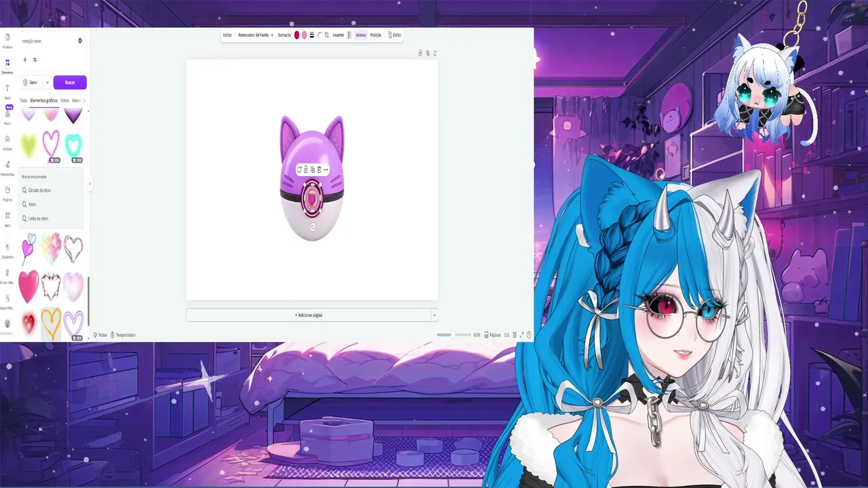Search related term 'Linha de néon'
The height and width of the screenshot is (488, 868).
pos(38,218)
